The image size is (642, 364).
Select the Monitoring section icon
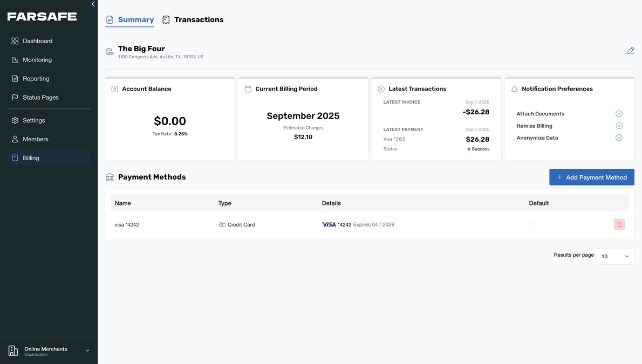(15, 59)
